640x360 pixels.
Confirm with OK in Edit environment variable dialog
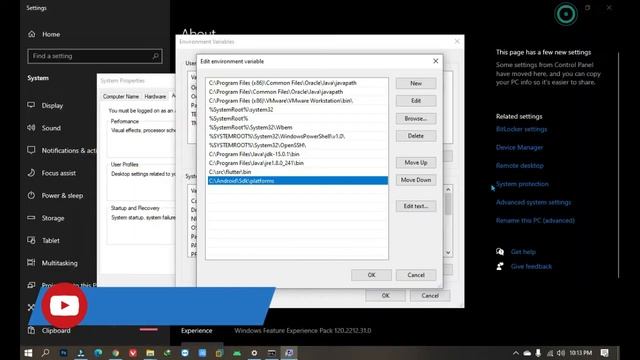[371, 275]
